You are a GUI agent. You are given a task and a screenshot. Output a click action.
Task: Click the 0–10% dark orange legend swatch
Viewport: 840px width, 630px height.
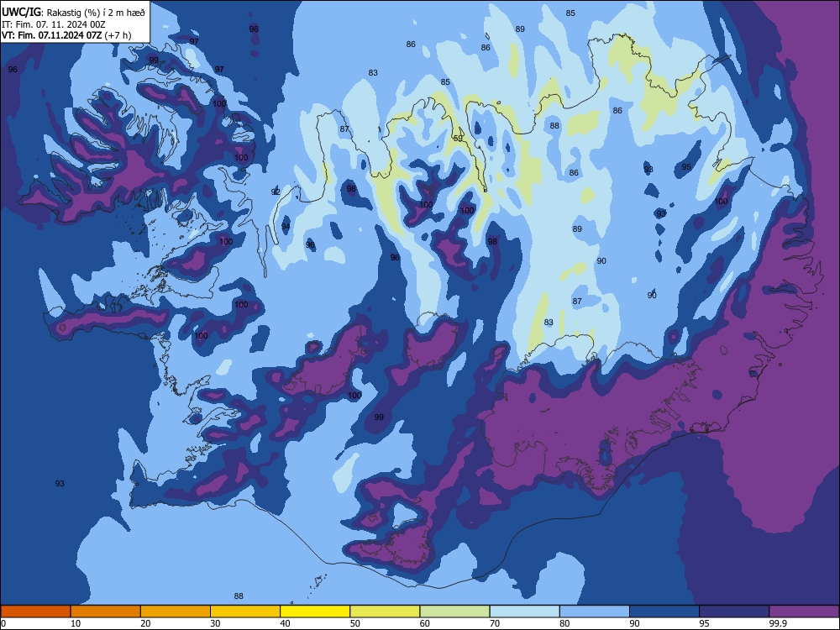tap(35, 612)
